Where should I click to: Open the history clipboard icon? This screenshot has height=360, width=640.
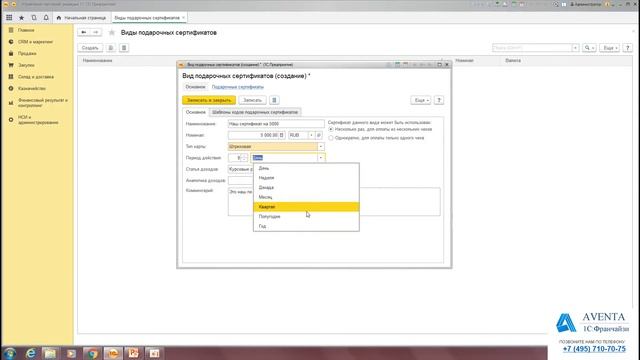(x=34, y=18)
